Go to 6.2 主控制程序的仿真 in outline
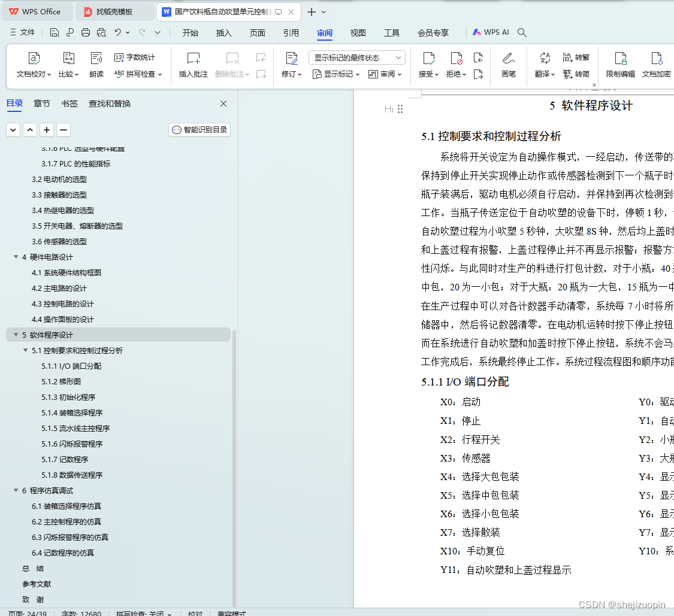Screen dimensions: 674x616 pos(66,521)
